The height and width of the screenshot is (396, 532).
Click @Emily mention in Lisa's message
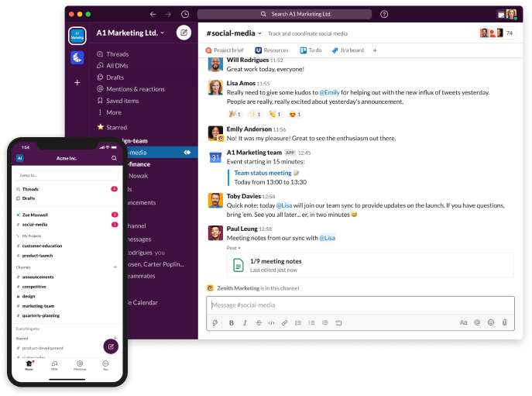coord(329,92)
